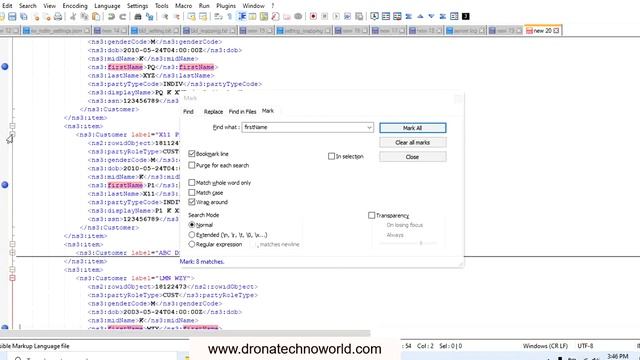This screenshot has width=640, height=360.
Task: Open the Encoding menu
Action: pyautogui.click(x=75, y=6)
